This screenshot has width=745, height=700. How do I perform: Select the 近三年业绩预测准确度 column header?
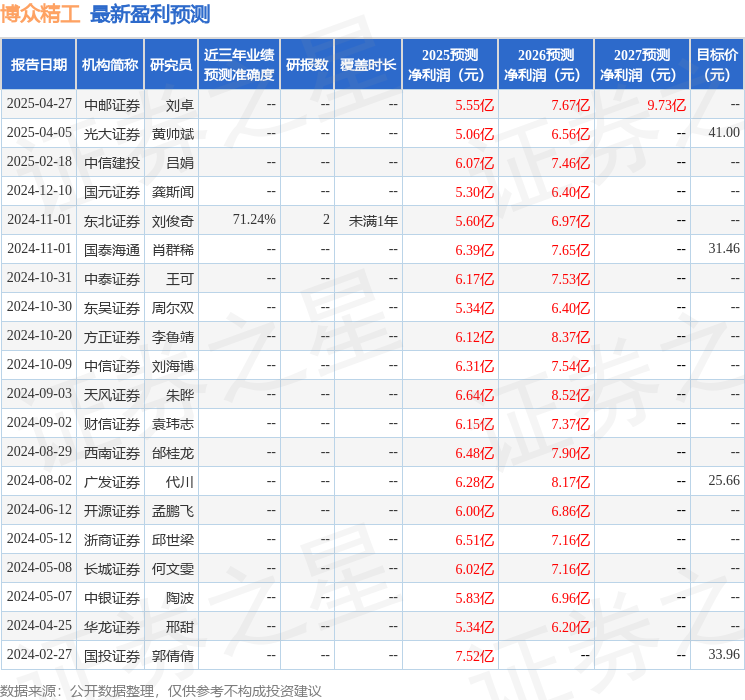[x=239, y=65]
